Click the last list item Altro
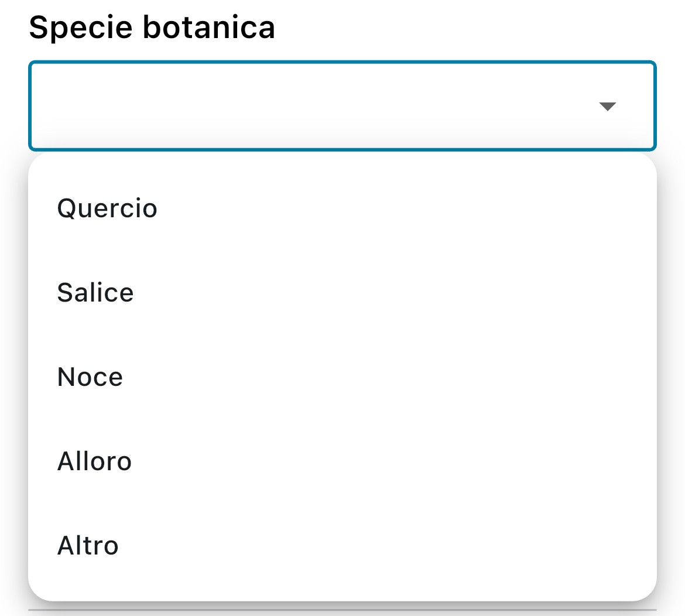 88,546
